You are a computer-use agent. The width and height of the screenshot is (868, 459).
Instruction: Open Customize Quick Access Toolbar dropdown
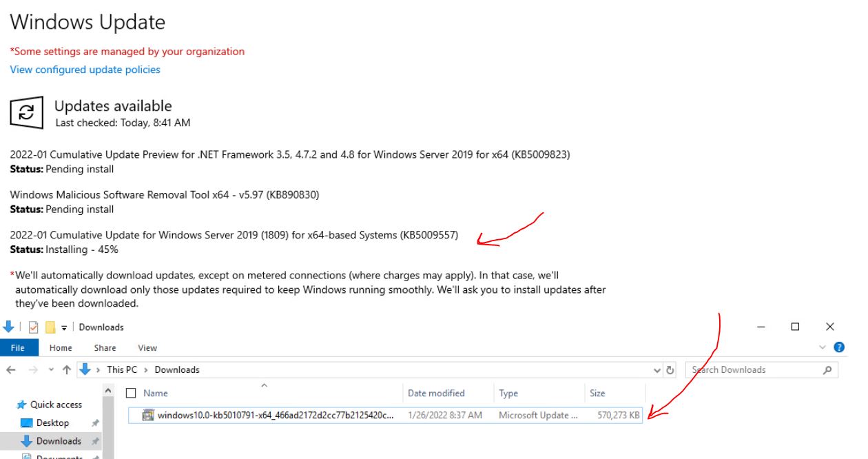click(64, 328)
